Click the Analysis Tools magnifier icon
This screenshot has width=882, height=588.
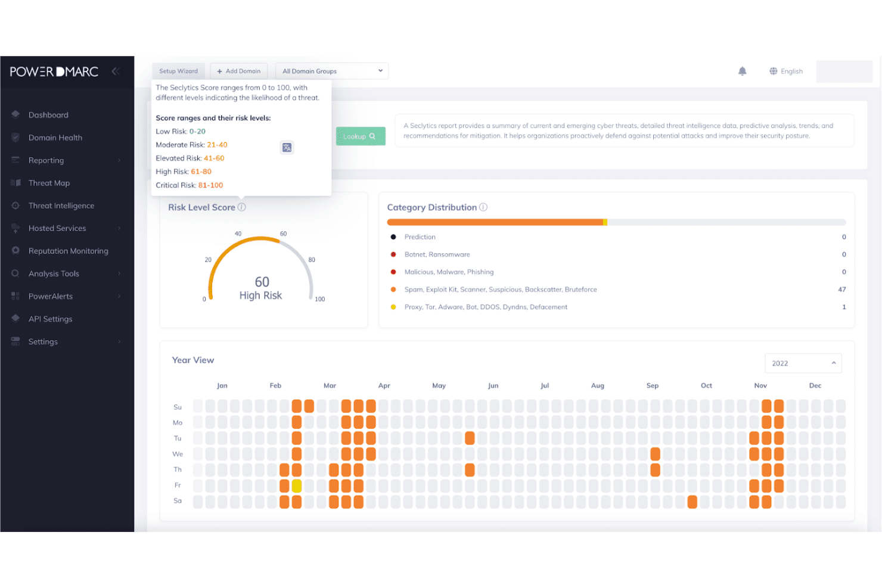tap(15, 273)
